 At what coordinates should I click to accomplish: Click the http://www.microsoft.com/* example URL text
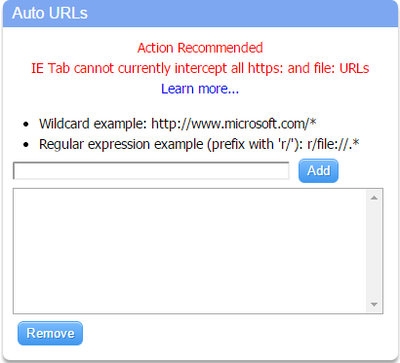234,124
